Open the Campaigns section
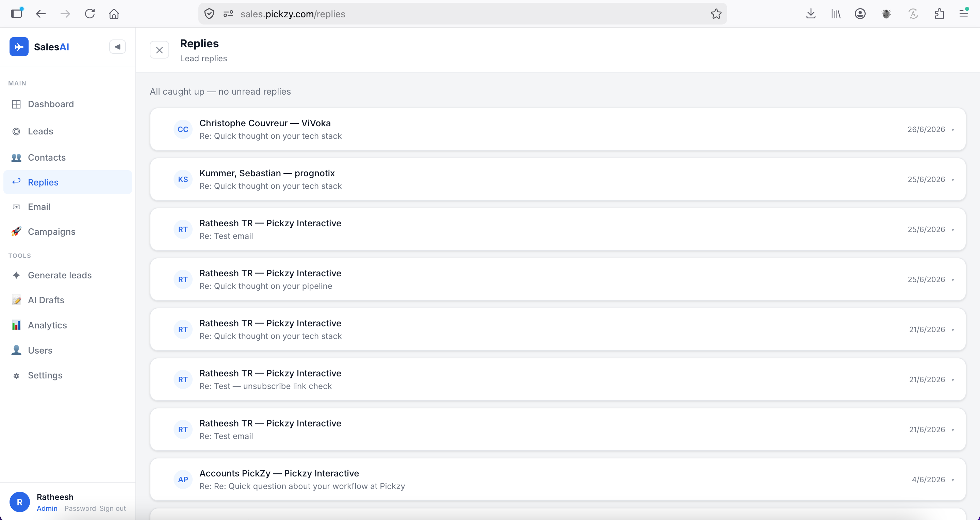980x520 pixels. [x=68, y=232]
